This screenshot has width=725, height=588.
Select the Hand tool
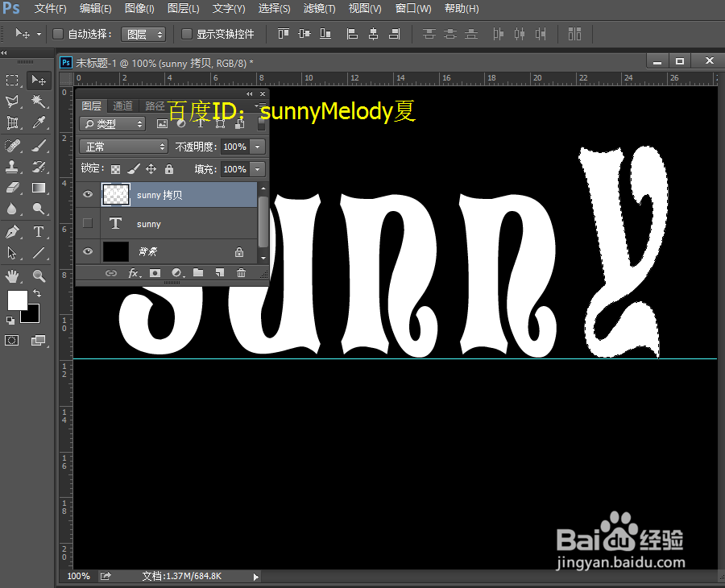12,276
